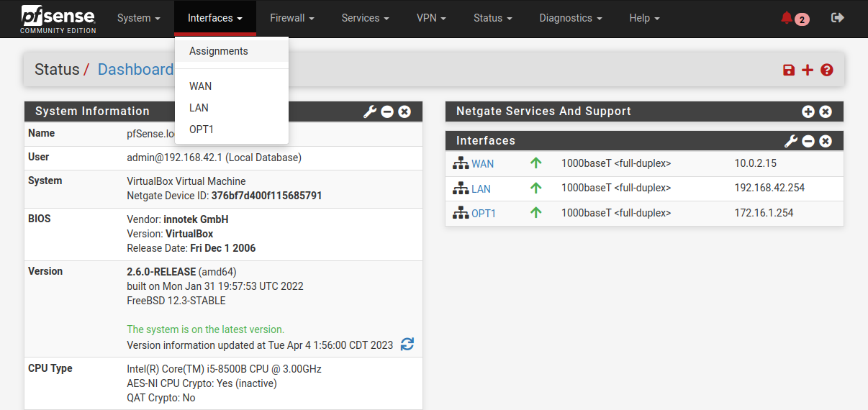Select WAN from Interfaces menu
This screenshot has height=410, width=868.
click(232, 86)
